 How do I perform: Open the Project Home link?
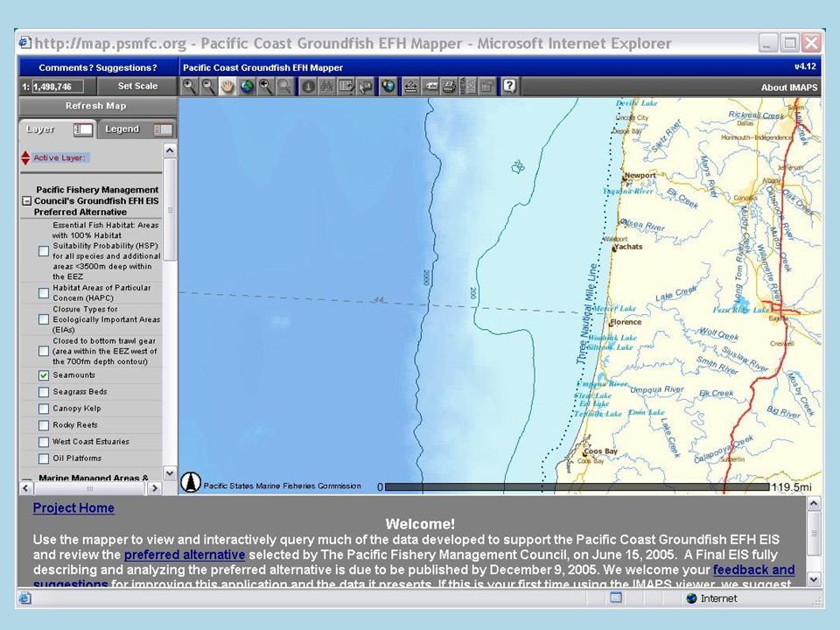[x=73, y=507]
